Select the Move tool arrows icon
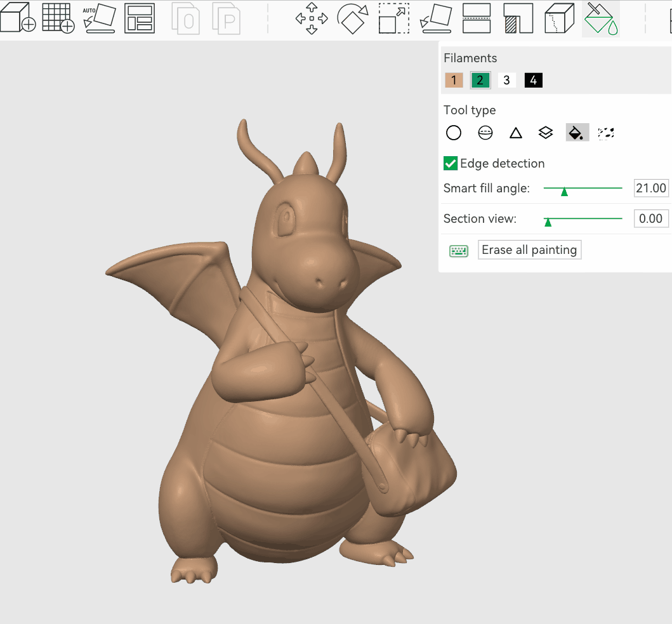The width and height of the screenshot is (672, 624). tap(312, 18)
